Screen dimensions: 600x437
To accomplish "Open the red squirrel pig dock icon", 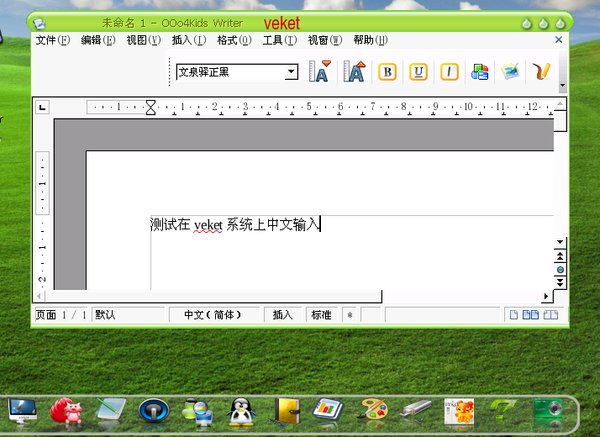I will click(67, 411).
